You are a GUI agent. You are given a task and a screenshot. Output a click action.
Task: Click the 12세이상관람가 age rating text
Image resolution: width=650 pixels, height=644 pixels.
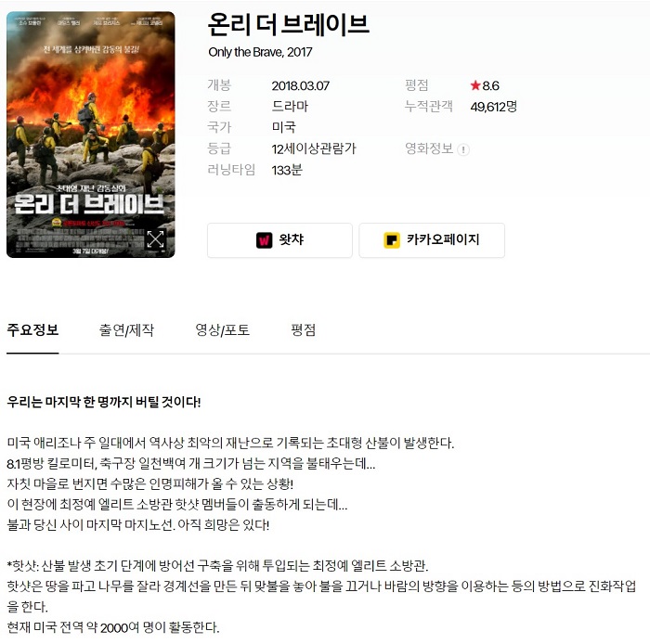pyautogui.click(x=314, y=148)
